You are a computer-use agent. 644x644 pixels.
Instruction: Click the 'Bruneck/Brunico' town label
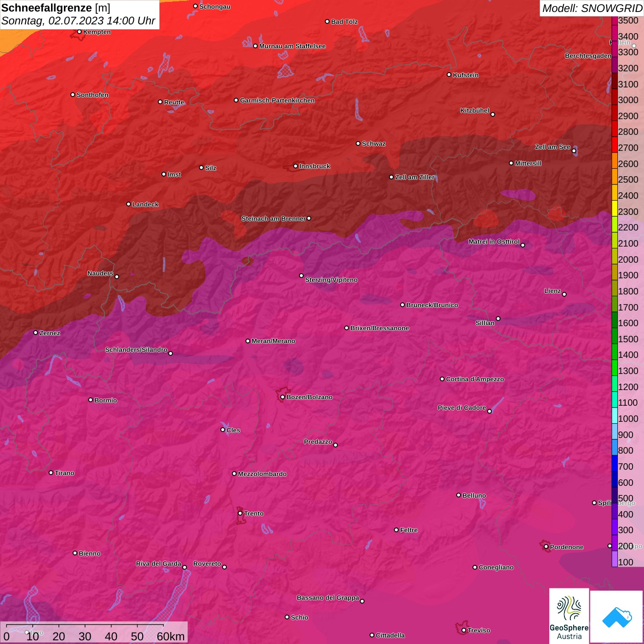432,305
